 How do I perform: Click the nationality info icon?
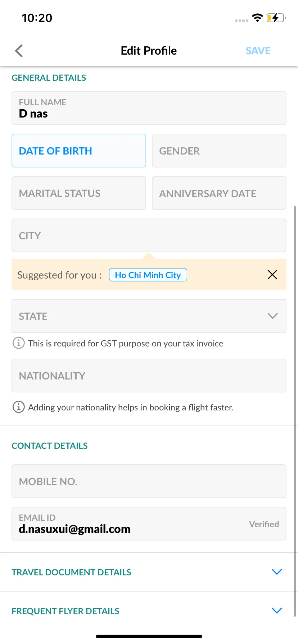coord(19,407)
